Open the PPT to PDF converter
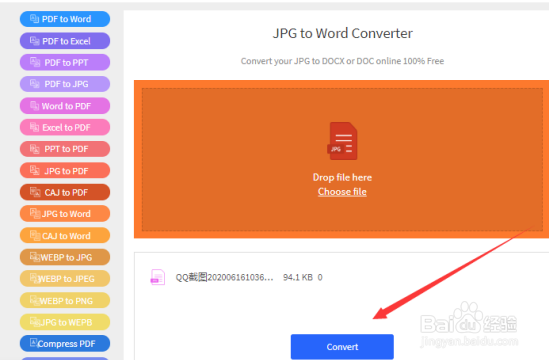Viewport: 549px width, 360px height. click(x=65, y=149)
